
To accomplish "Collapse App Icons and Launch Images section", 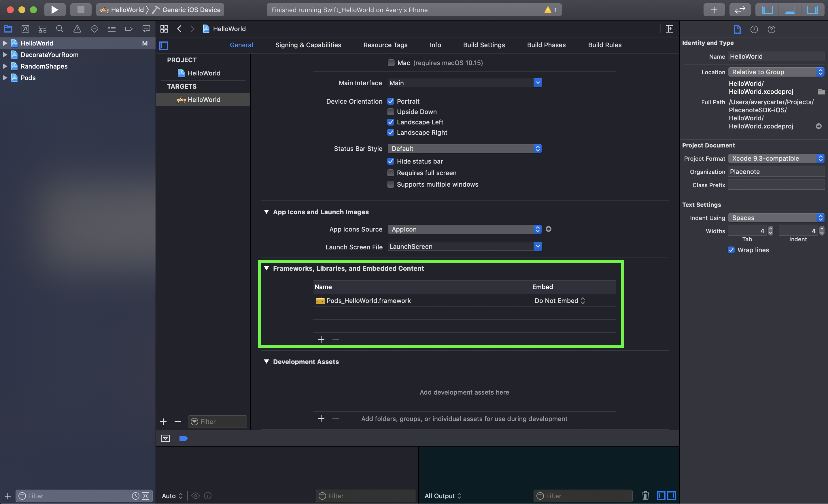I will pyautogui.click(x=266, y=212).
